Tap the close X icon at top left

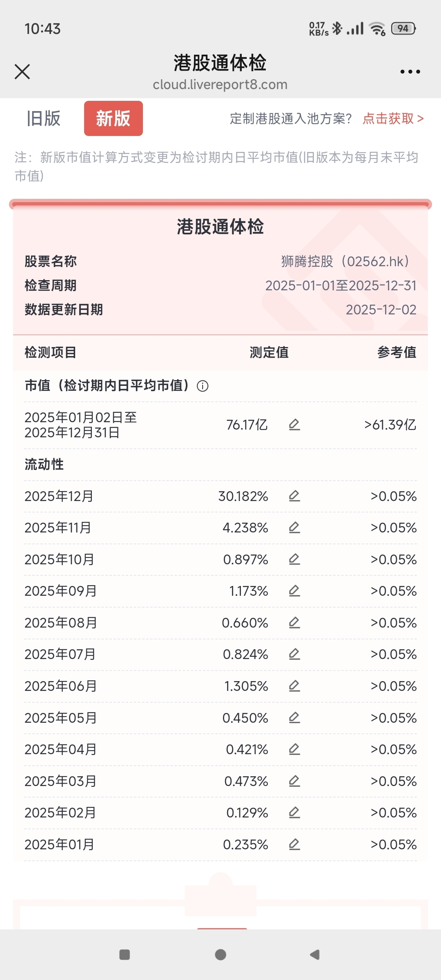coord(22,71)
